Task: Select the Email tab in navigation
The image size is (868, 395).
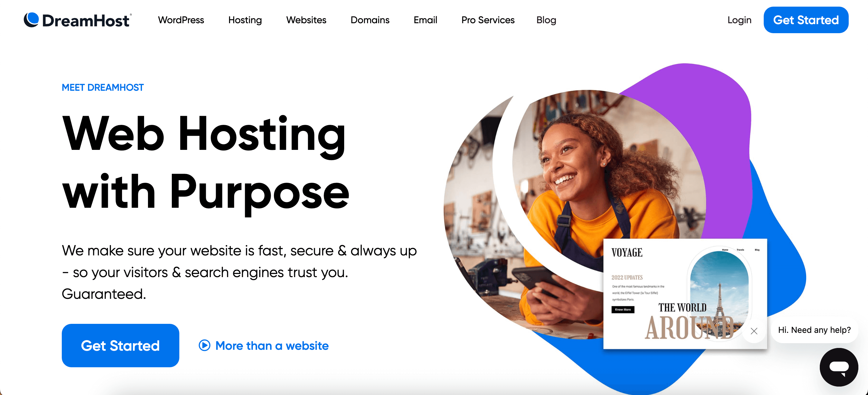Action: (425, 20)
